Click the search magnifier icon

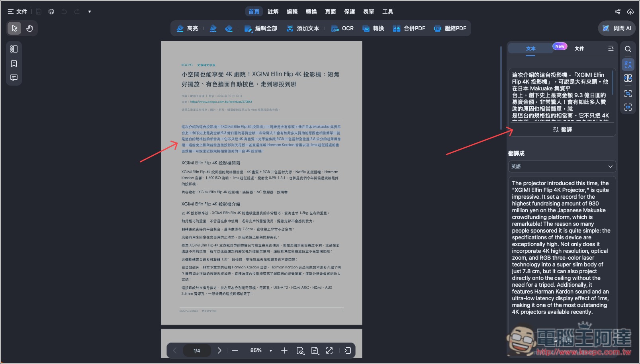pyautogui.click(x=628, y=49)
